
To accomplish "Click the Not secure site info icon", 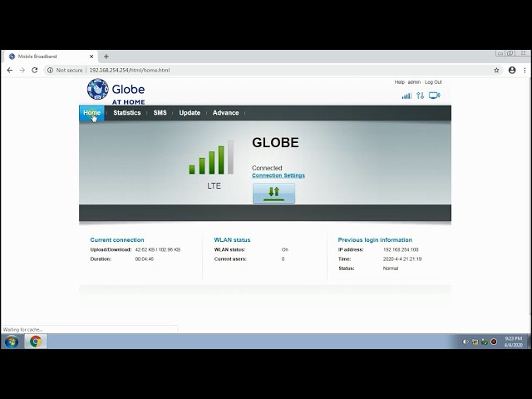I will [x=50, y=70].
